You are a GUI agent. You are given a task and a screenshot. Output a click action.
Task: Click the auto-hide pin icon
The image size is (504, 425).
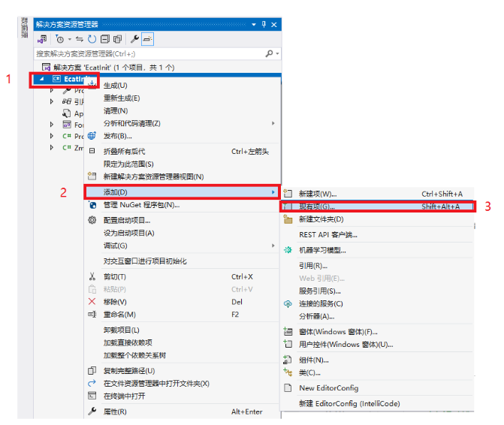264,25
